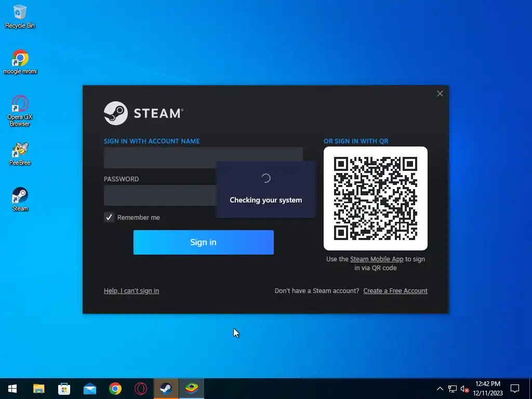Open the Windows Start menu

(x=12, y=389)
